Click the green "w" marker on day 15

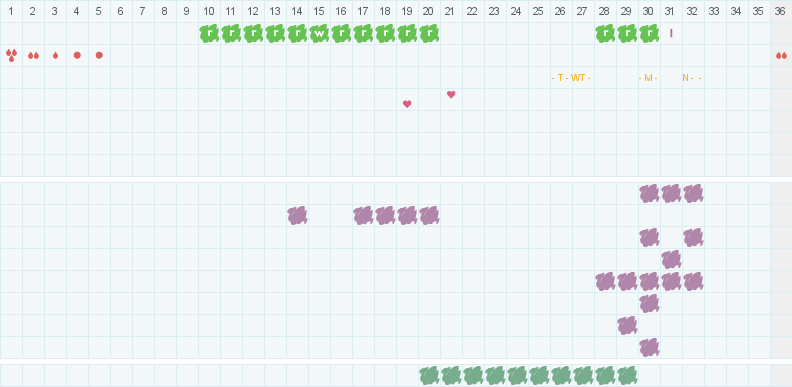coord(319,33)
